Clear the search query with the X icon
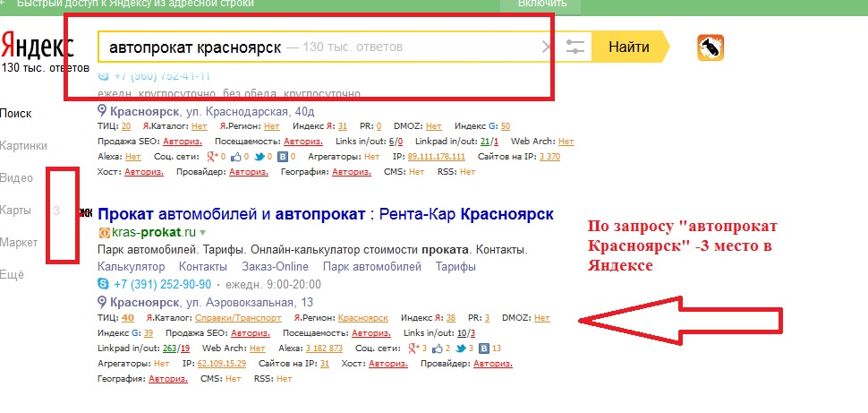The image size is (868, 413). coord(547,47)
